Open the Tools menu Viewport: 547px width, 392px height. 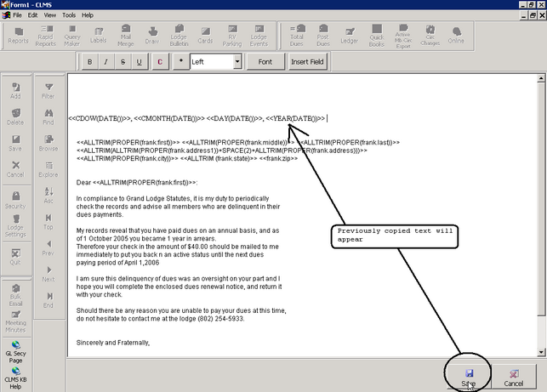[69, 15]
